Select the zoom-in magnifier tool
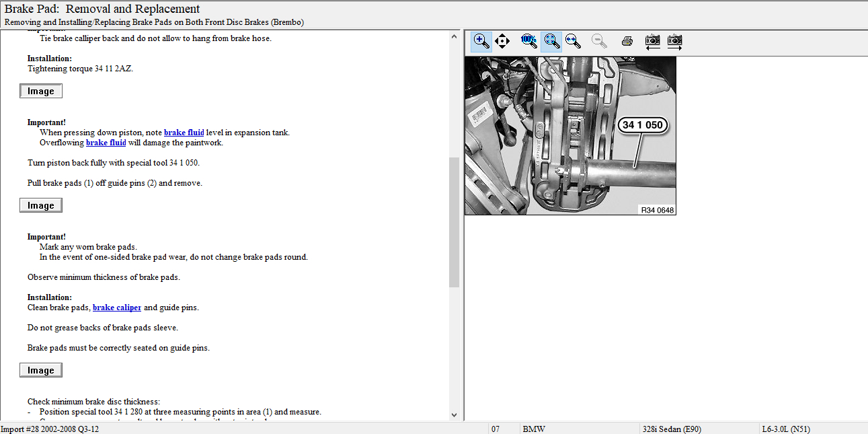Viewport: 868px width, 434px height. point(481,41)
